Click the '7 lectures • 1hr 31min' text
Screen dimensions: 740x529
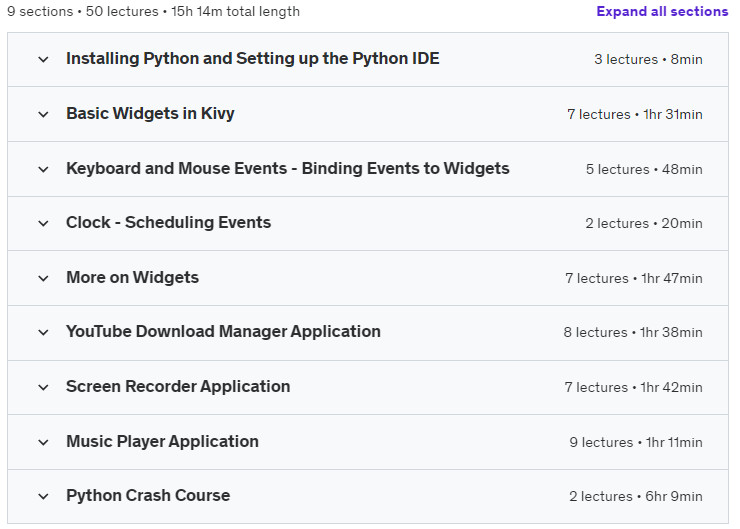[635, 114]
